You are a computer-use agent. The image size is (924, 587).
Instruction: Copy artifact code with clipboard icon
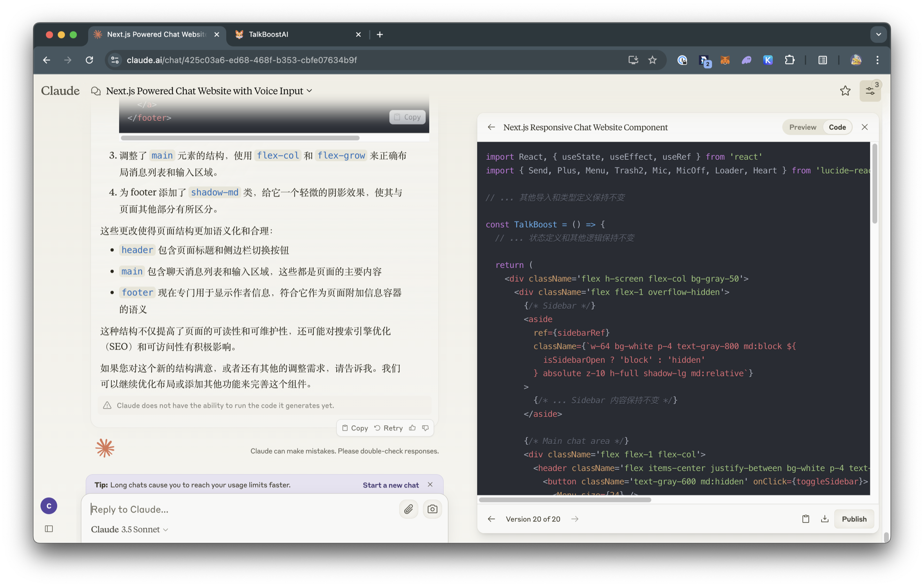pyautogui.click(x=806, y=519)
